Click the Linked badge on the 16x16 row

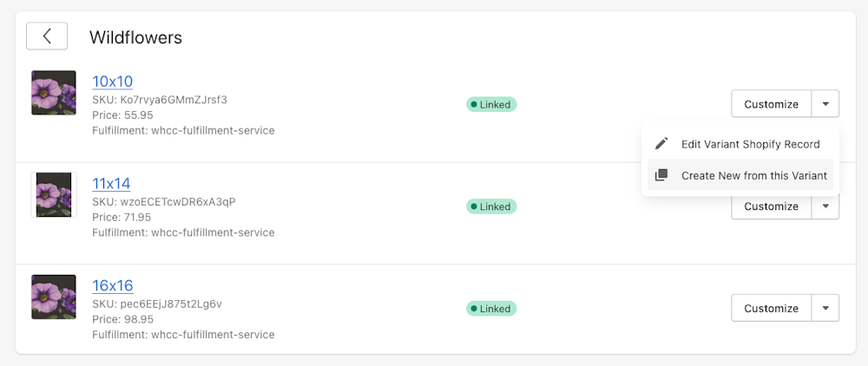coord(491,308)
